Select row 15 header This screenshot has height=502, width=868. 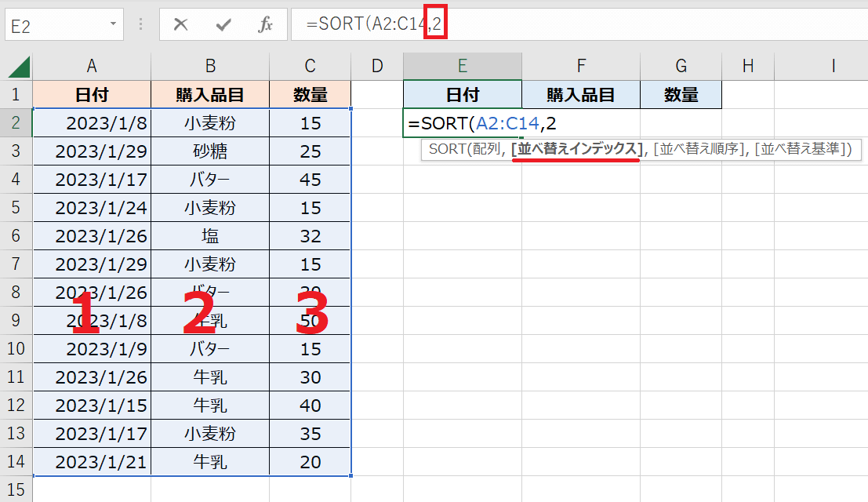click(16, 489)
